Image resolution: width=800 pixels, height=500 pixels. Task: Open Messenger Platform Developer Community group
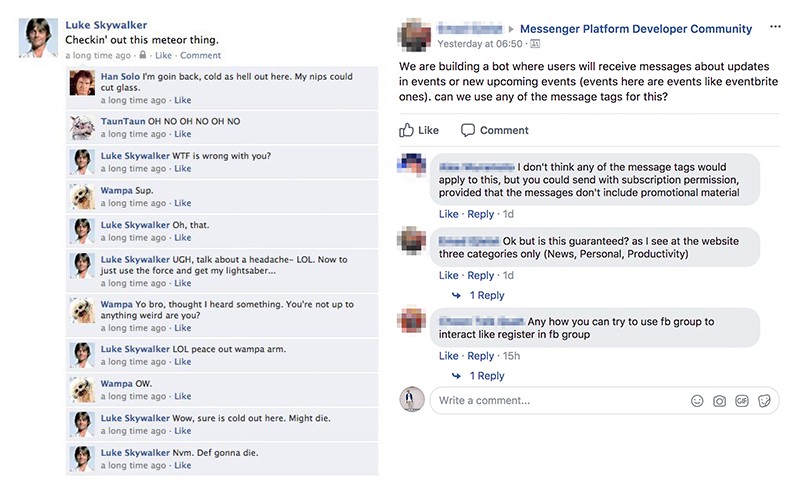click(x=636, y=29)
